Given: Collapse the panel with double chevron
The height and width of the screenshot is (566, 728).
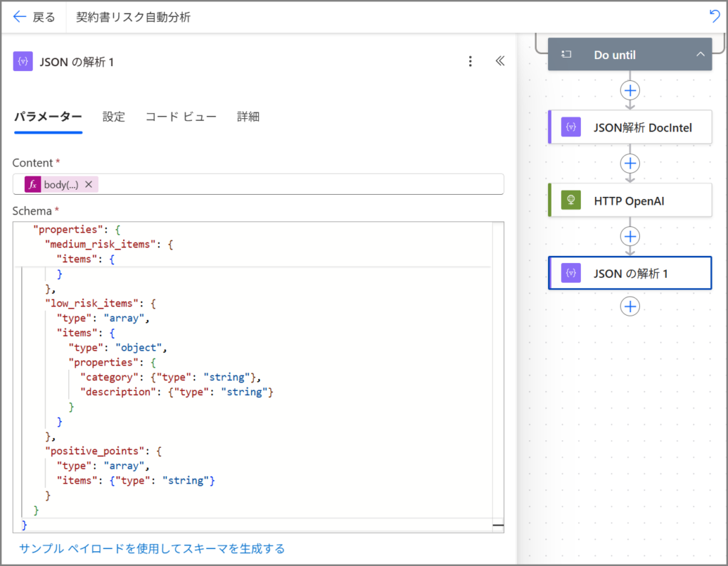Looking at the screenshot, I should [500, 62].
